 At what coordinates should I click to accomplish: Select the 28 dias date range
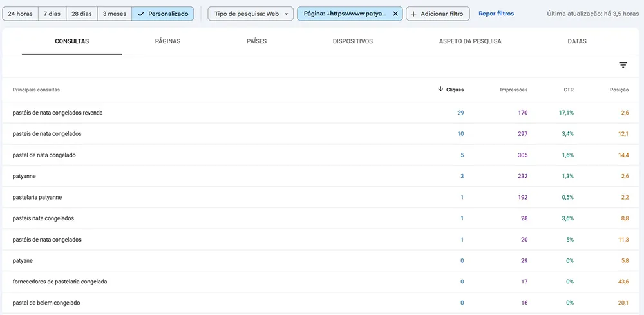[82, 14]
